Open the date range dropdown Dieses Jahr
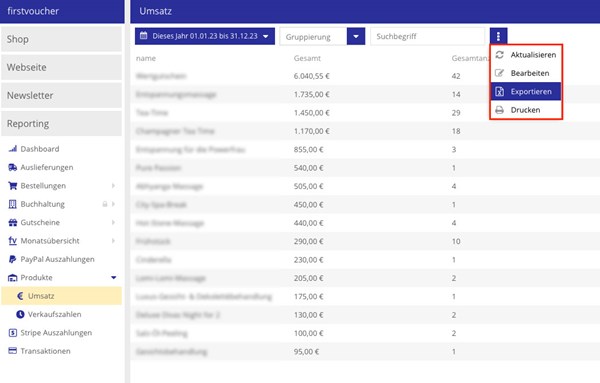Viewport: 600px width, 383px height. [x=205, y=36]
